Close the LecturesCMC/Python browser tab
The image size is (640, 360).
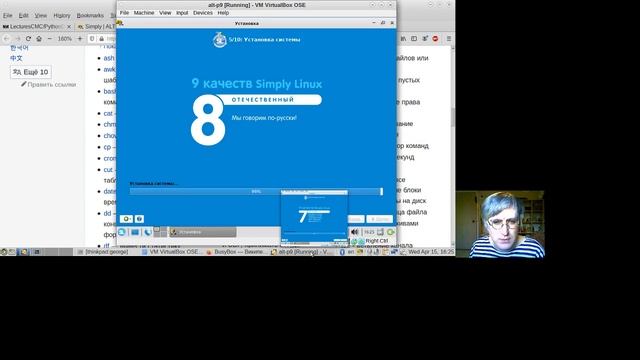69,27
